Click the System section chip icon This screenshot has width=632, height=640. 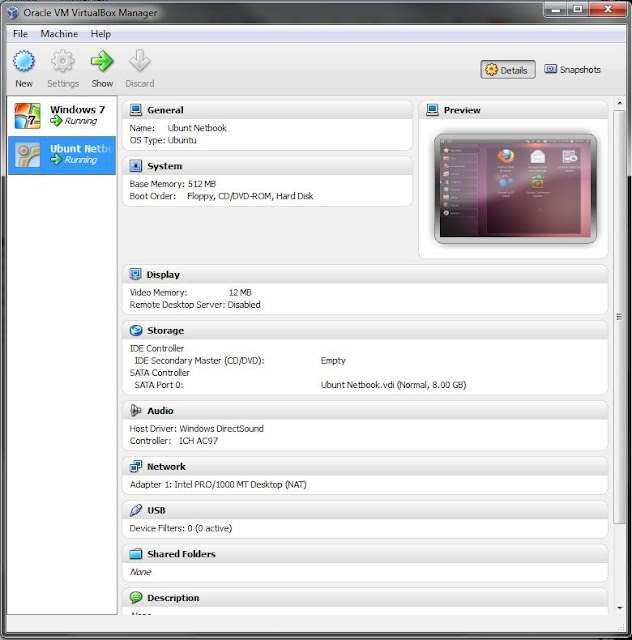(x=136, y=166)
